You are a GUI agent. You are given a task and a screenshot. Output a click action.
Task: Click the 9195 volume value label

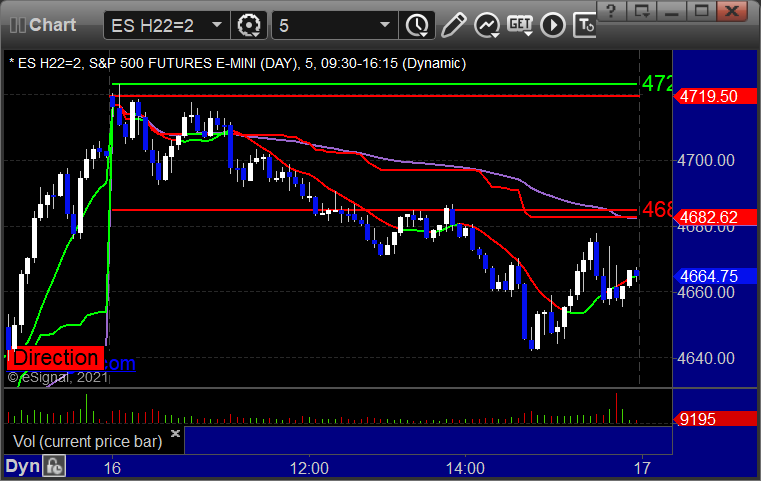click(x=715, y=419)
